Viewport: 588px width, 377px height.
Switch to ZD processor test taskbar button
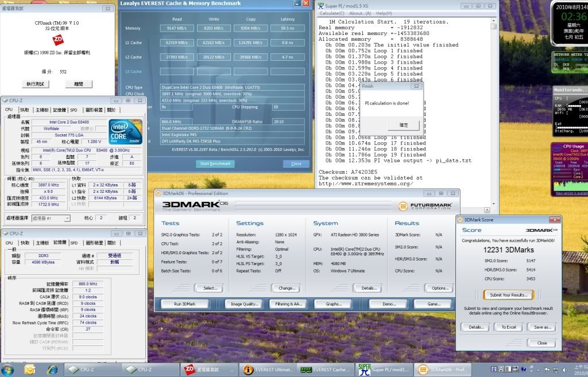209,370
